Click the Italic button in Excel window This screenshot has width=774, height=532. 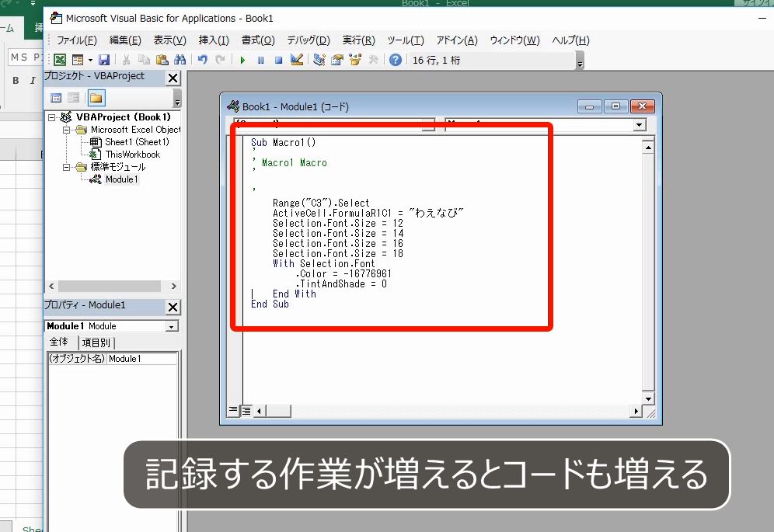tap(33, 81)
